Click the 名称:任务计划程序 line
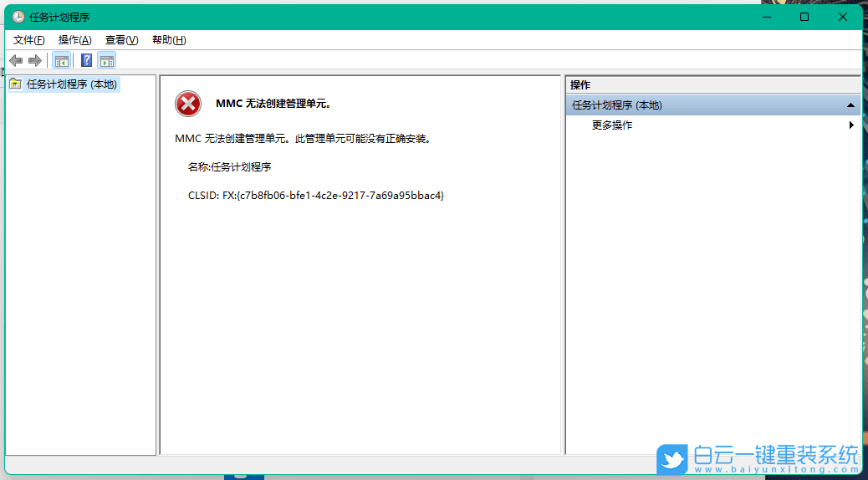 229,166
